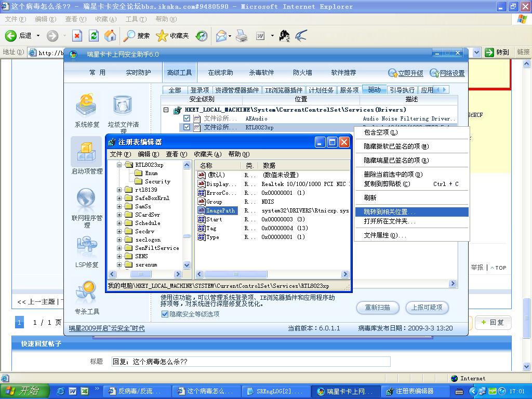Choose 跳转到相关位置 context menu item
The height and width of the screenshot is (399, 532).
coord(412,212)
